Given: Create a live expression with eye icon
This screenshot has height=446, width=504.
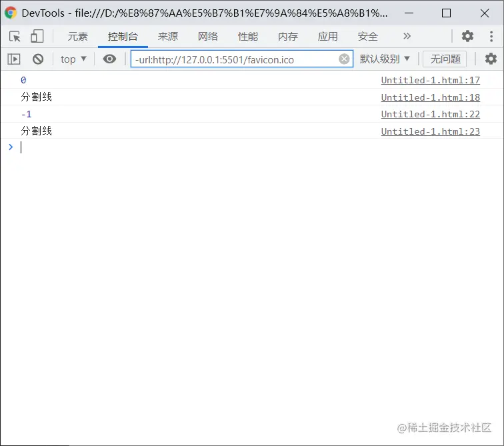Looking at the screenshot, I should click(x=109, y=59).
